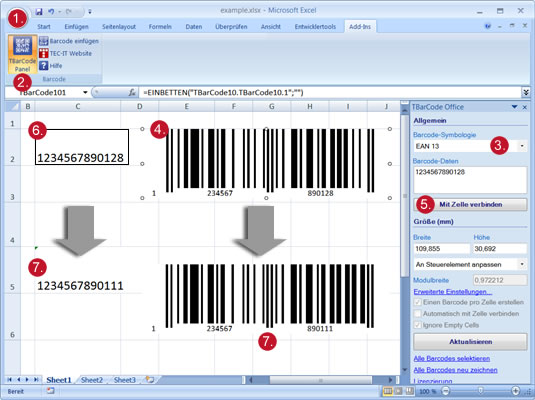Switch to the Sheet1 worksheet tab
Image resolution: width=535 pixels, height=400 pixels.
coord(59,380)
